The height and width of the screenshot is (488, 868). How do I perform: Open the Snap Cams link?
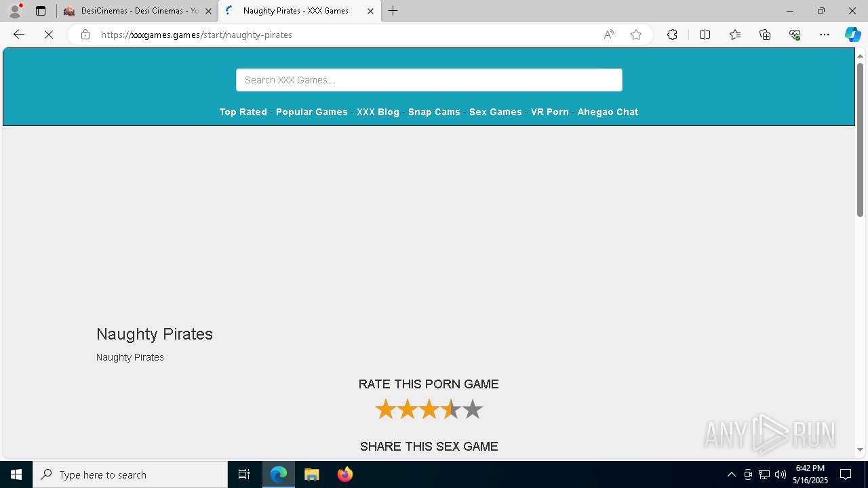(x=434, y=112)
